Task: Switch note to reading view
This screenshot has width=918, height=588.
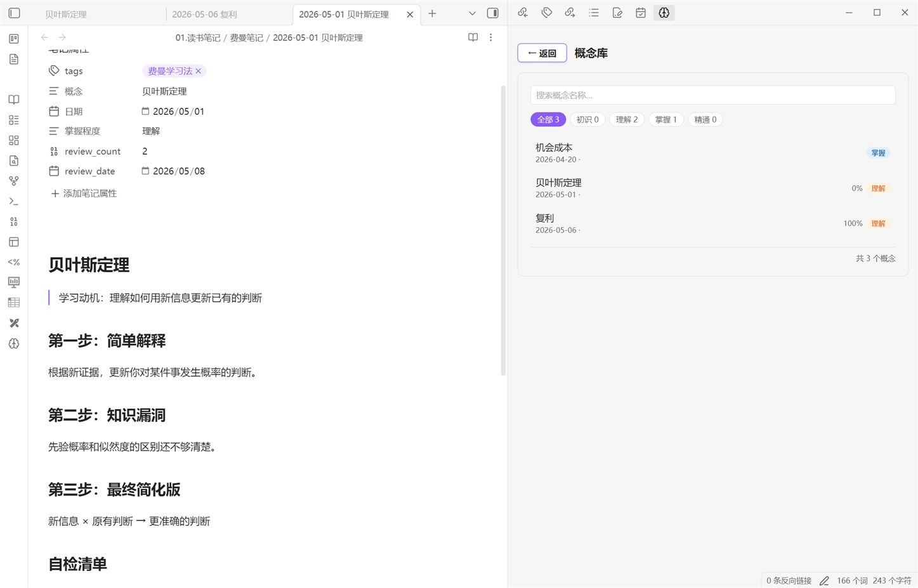Action: [473, 37]
